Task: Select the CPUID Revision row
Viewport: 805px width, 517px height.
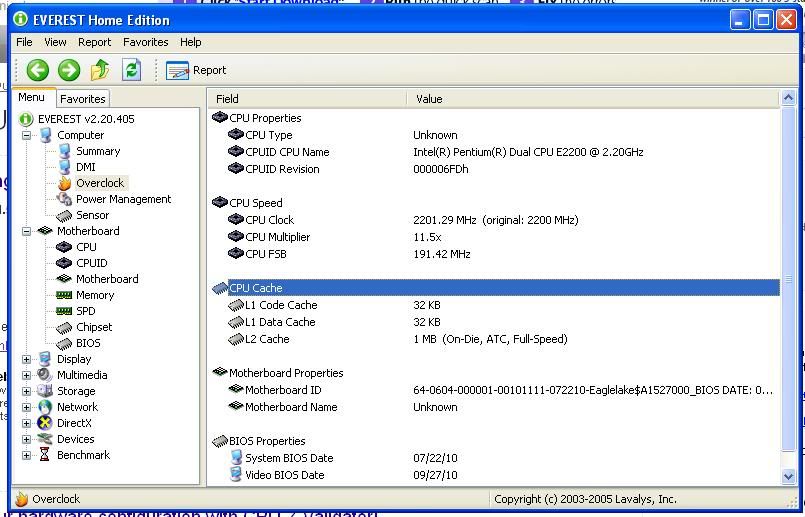Action: [x=495, y=169]
